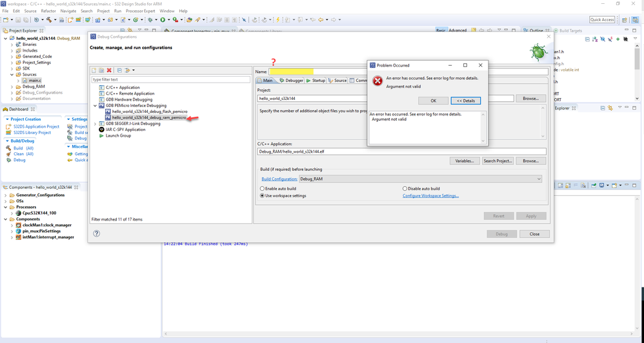The width and height of the screenshot is (644, 343).
Task: Click Build (All) in Dashboard
Action: tap(23, 148)
